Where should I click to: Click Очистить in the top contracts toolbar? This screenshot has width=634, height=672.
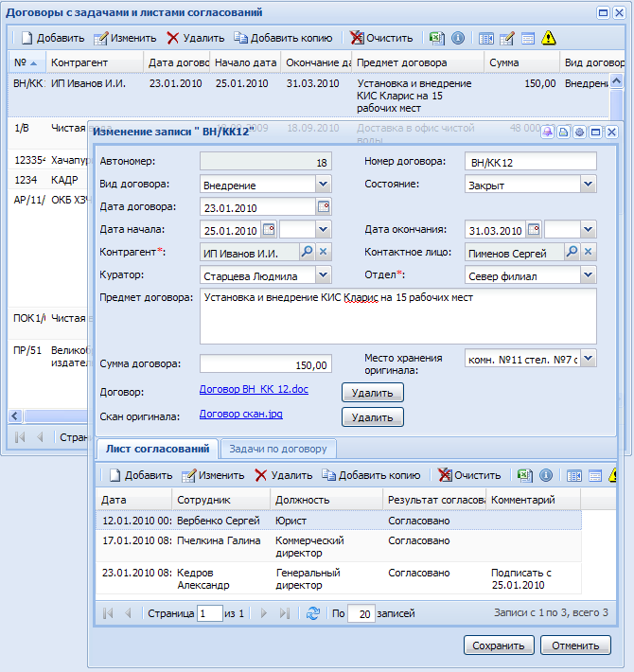[x=381, y=38]
